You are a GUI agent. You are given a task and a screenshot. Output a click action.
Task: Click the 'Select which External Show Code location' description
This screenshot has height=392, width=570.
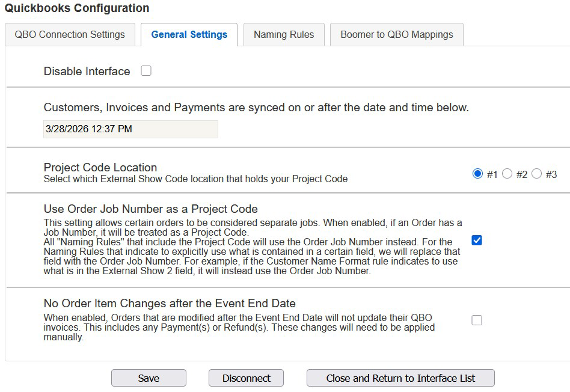pyautogui.click(x=195, y=179)
